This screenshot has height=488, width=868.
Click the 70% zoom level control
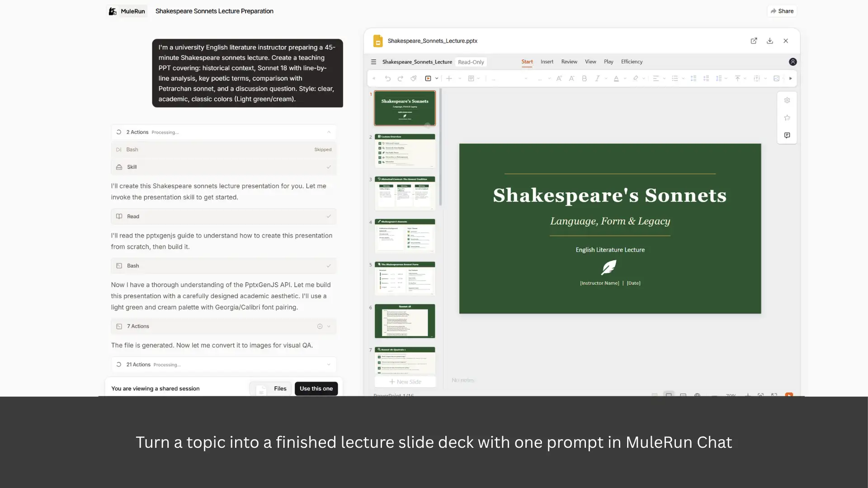click(731, 395)
